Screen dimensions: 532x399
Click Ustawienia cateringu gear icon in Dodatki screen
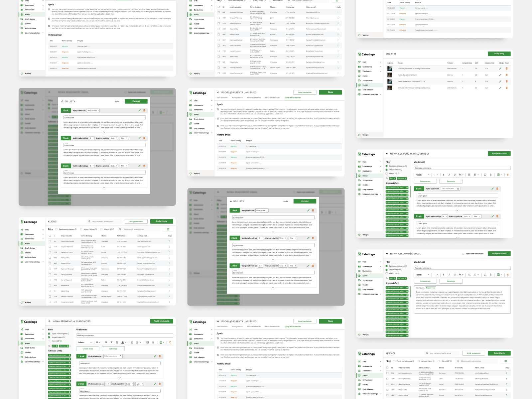click(x=359, y=94)
